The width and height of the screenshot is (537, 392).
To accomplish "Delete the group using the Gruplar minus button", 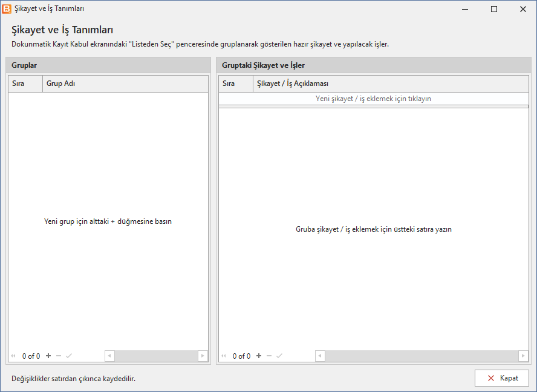I will [x=59, y=356].
